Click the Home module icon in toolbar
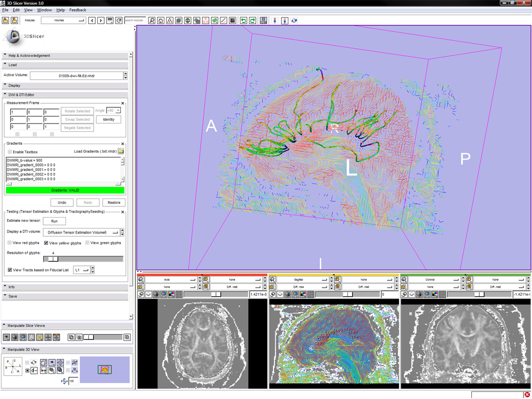 pyautogui.click(x=161, y=21)
